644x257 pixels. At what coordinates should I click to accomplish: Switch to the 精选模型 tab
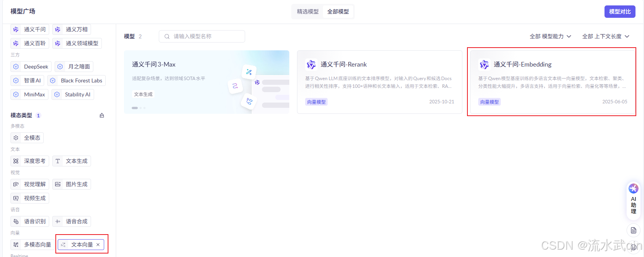point(307,12)
